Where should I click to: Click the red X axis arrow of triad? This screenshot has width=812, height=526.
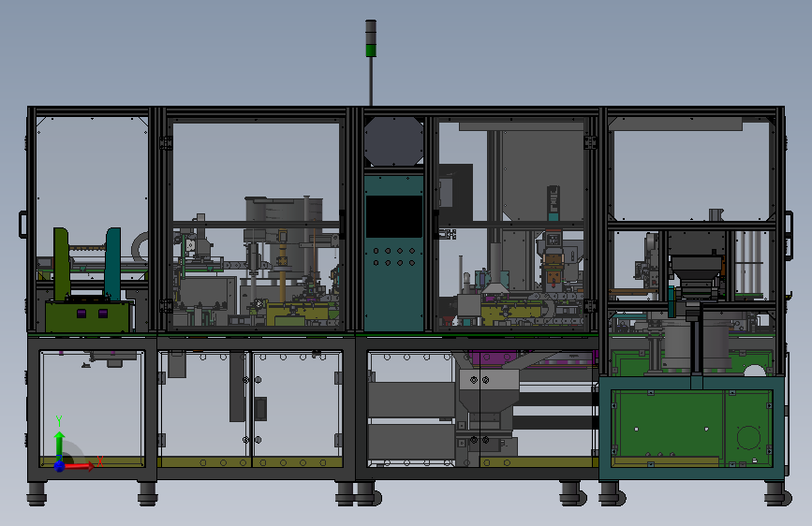[80, 466]
